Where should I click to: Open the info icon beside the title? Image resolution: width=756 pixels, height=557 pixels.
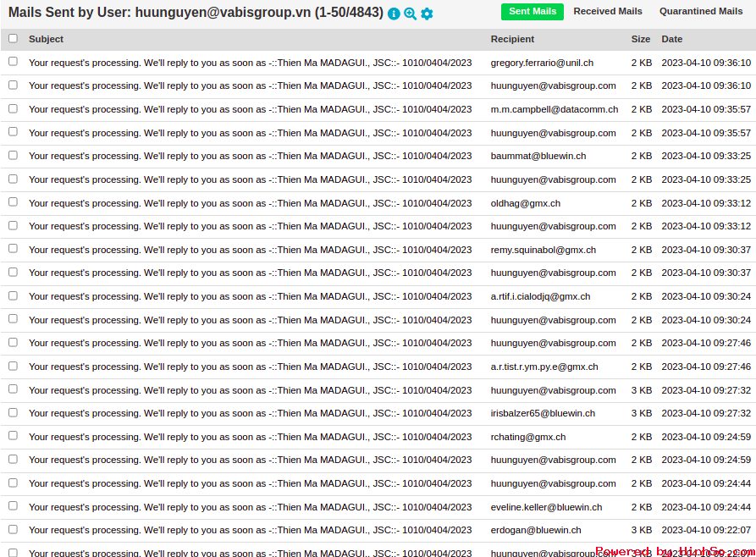tap(394, 14)
